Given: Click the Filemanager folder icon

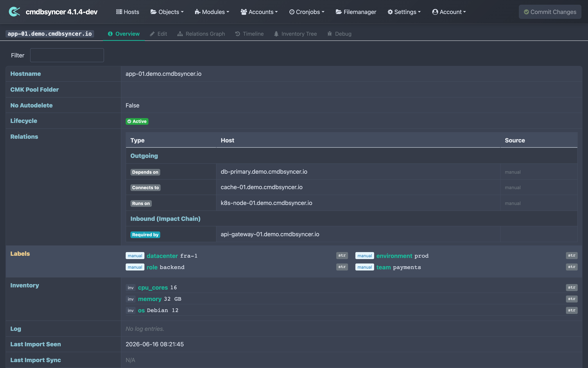Looking at the screenshot, I should coord(339,12).
